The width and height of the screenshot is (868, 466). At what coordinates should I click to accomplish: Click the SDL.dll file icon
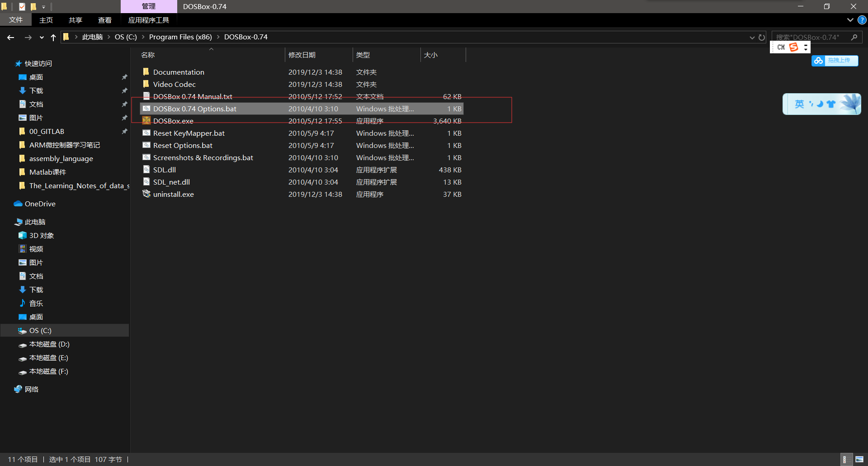146,170
